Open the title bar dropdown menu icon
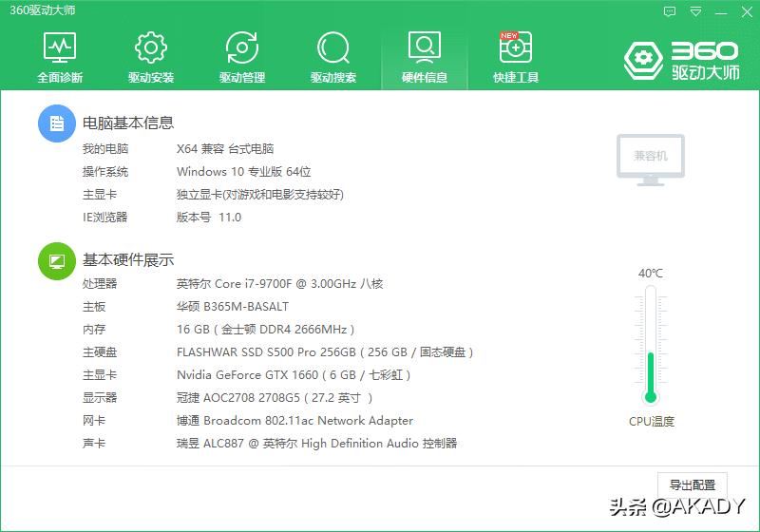 pyautogui.click(x=695, y=11)
